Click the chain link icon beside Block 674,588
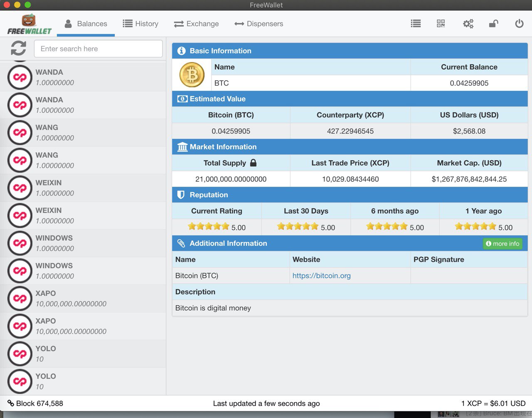The height and width of the screenshot is (418, 532). coord(11,403)
